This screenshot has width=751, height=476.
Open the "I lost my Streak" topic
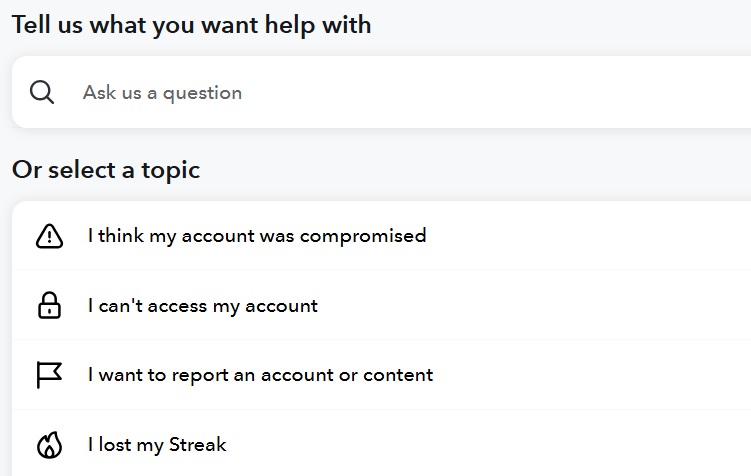pyautogui.click(x=156, y=444)
